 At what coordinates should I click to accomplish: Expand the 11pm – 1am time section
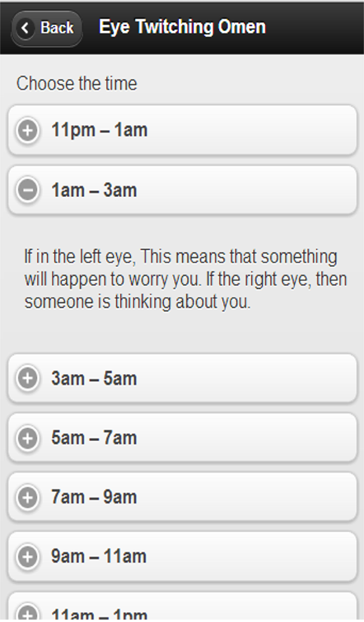(x=182, y=129)
